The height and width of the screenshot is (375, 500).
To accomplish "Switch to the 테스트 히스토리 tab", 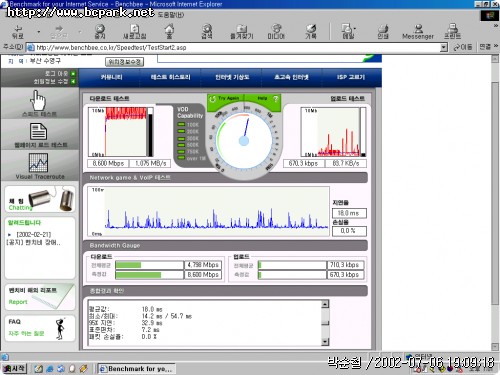I will [170, 77].
